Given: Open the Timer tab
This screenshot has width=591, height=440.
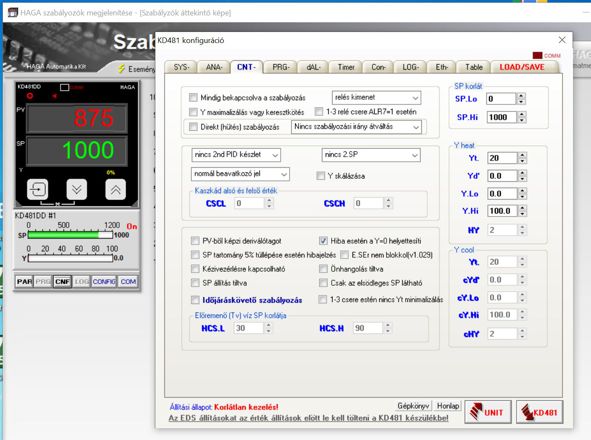Looking at the screenshot, I should click(346, 67).
